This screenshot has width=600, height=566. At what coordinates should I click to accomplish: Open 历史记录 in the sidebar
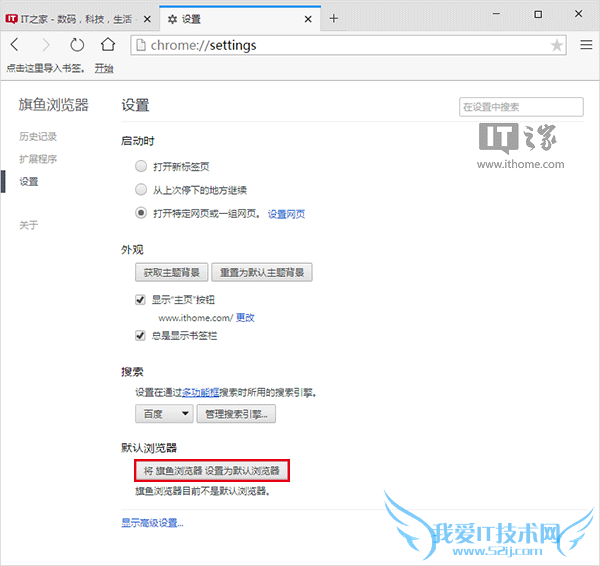click(38, 136)
